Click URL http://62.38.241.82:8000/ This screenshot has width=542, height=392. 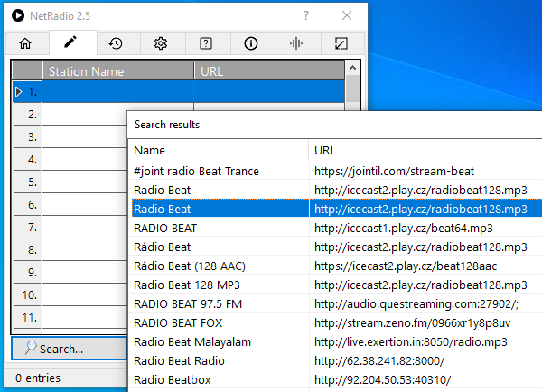[379, 361]
